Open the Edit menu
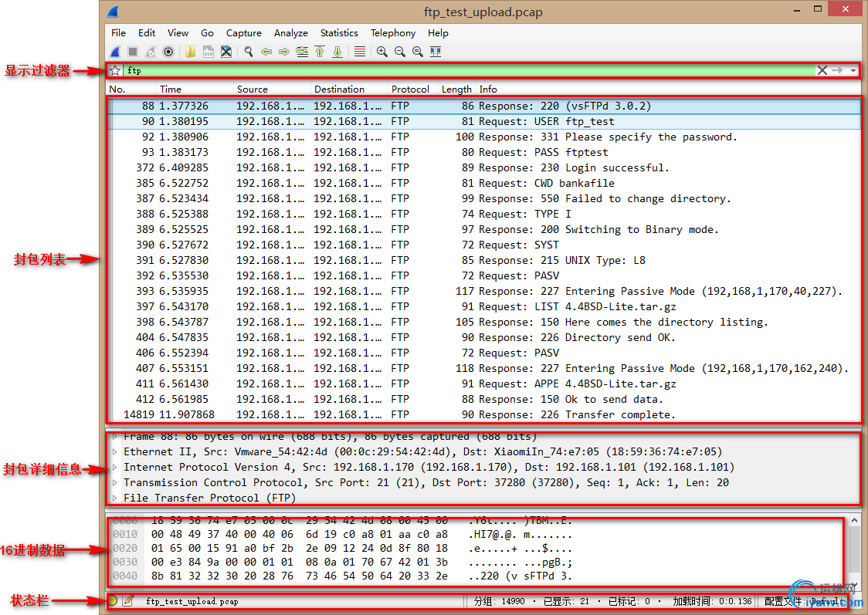868x615 pixels. (x=147, y=33)
